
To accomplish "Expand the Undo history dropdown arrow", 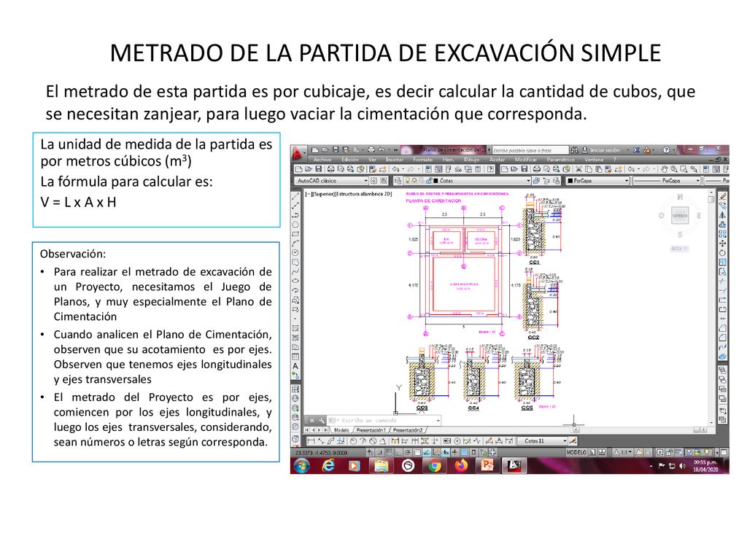I will (x=402, y=169).
